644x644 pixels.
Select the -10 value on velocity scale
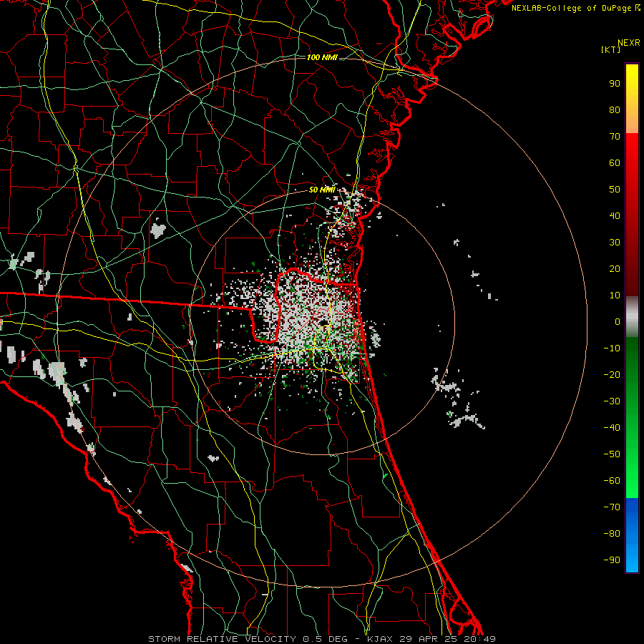point(612,348)
